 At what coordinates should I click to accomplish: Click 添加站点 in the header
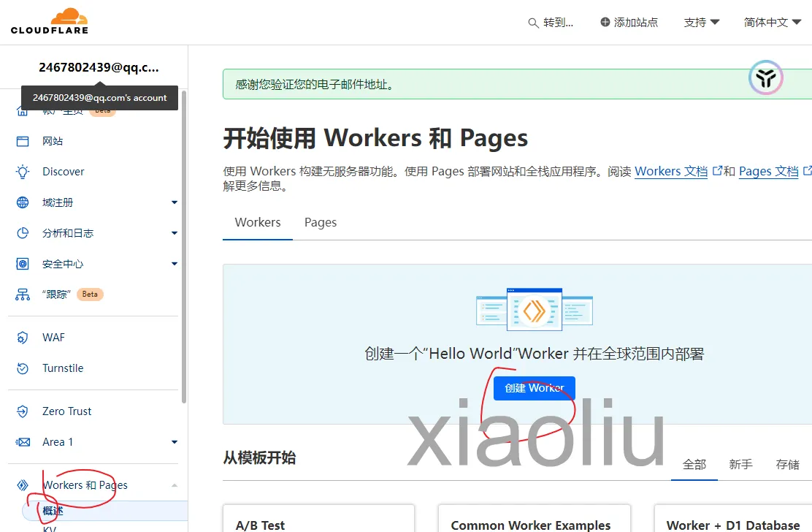coord(629,22)
